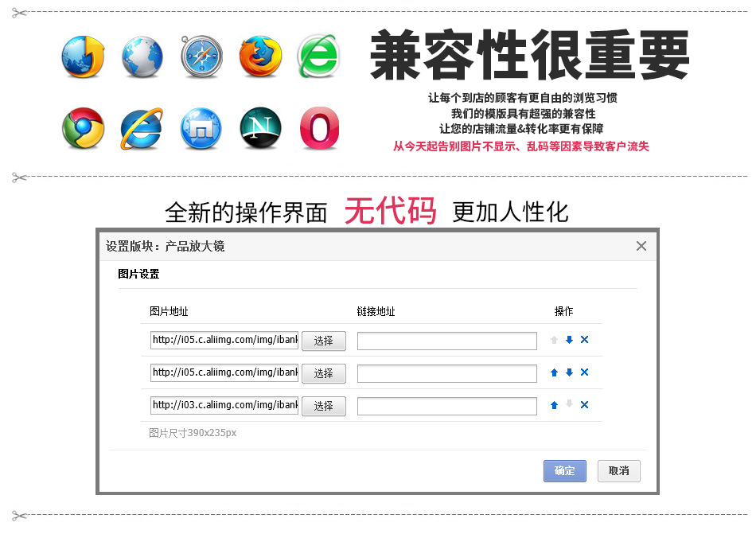
Task: Click third row link address field
Action: (447, 407)
